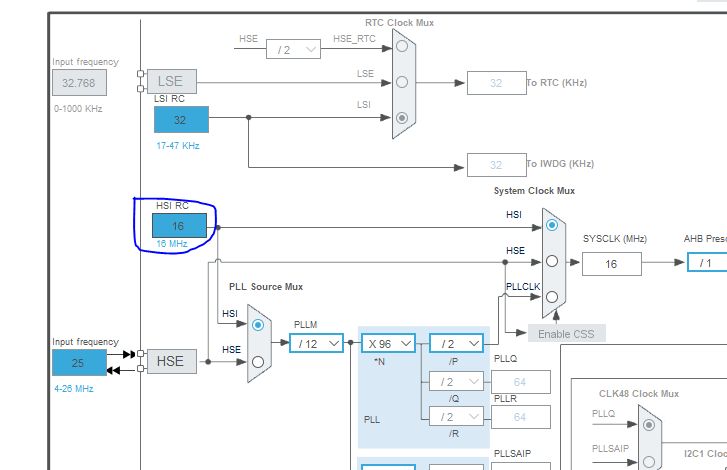
Task: Open the HSE /2 RTC divider dropdown
Action: tap(293, 49)
